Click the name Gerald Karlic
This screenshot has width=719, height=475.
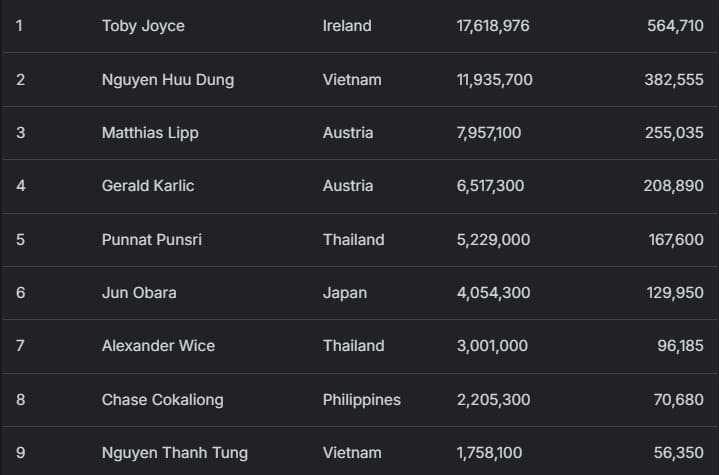coord(148,186)
